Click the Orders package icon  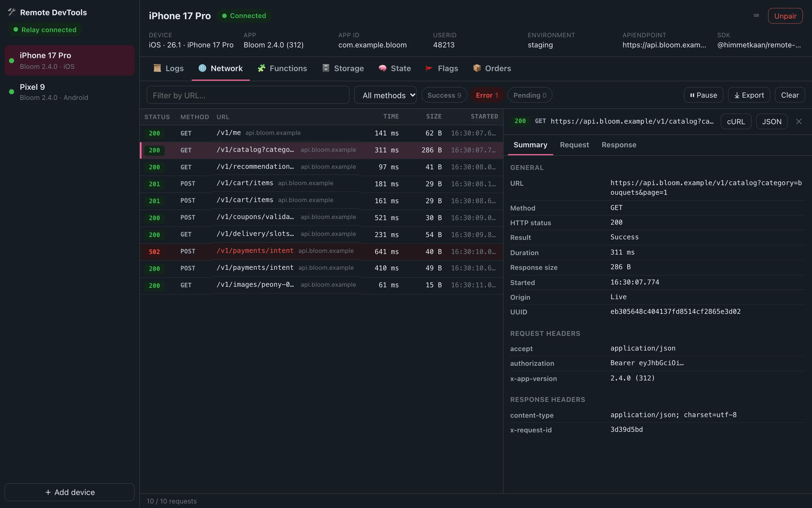point(477,68)
